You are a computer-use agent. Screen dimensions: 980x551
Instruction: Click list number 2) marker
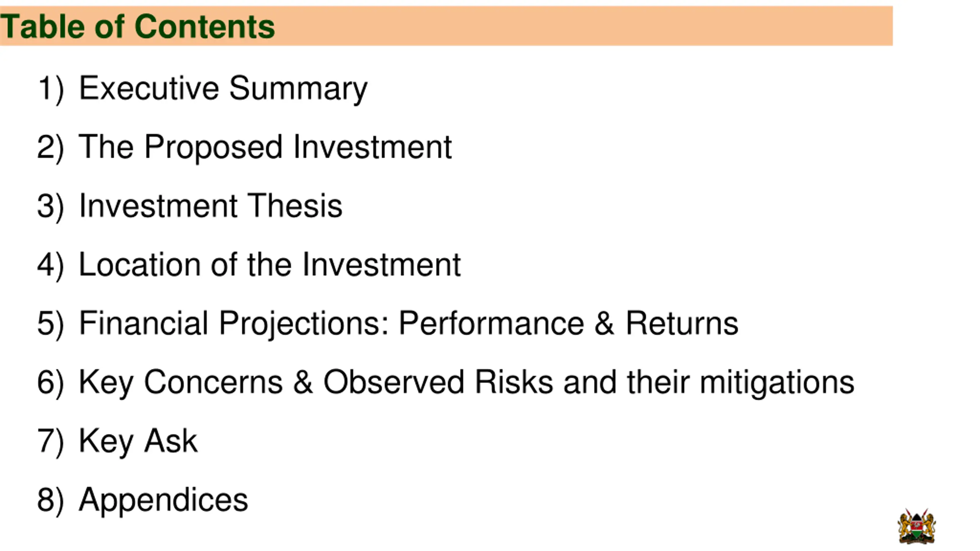51,148
